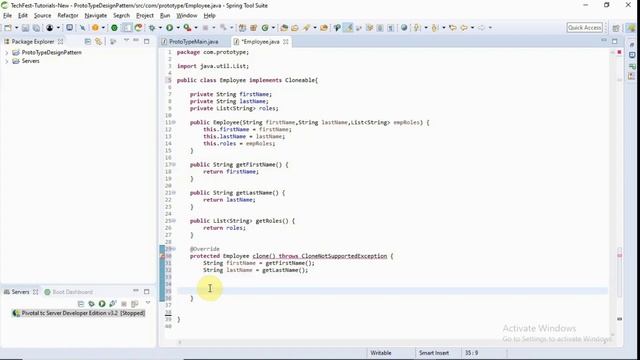Click the server debug-mode icon in Servers panel
The height and width of the screenshot is (360, 640).
[91, 304]
